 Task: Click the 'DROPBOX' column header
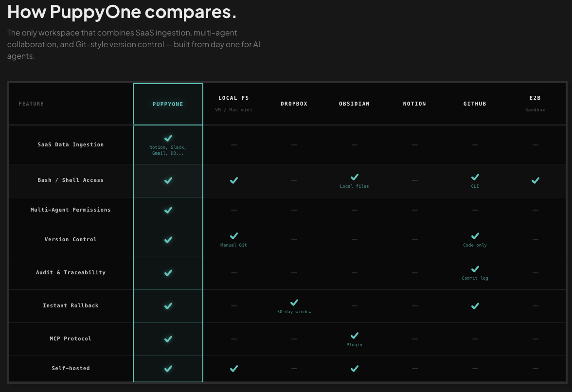point(294,104)
